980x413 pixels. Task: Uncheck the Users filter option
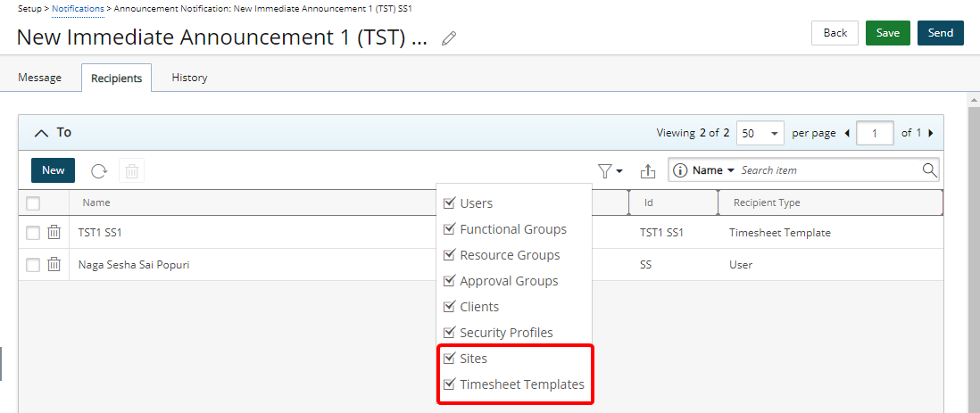pyautogui.click(x=450, y=203)
